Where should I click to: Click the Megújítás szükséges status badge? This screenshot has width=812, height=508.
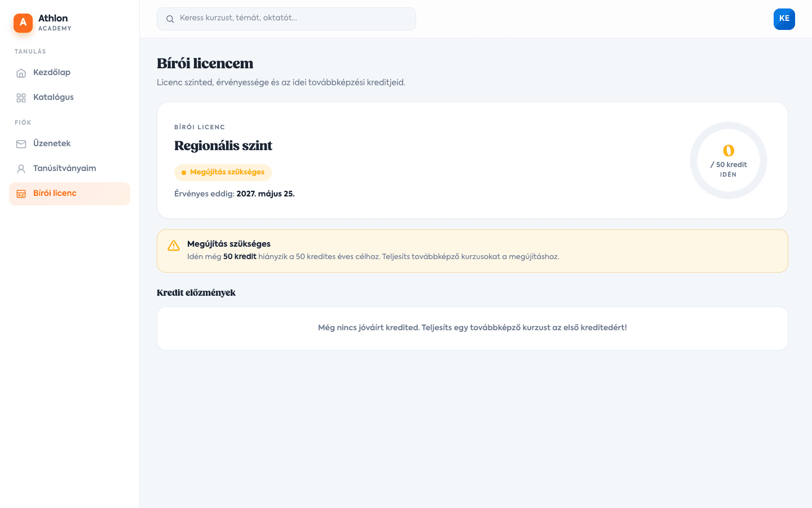click(223, 172)
